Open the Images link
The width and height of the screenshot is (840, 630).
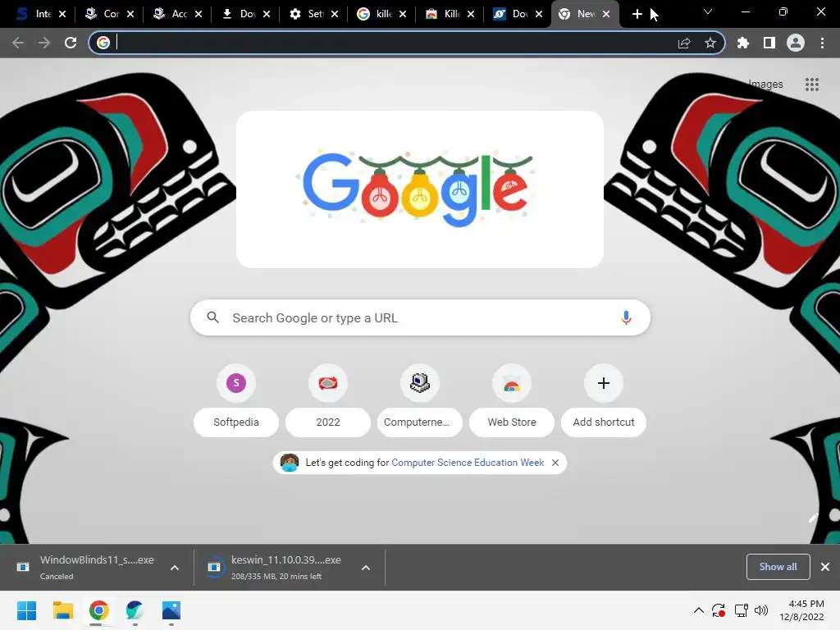point(765,84)
